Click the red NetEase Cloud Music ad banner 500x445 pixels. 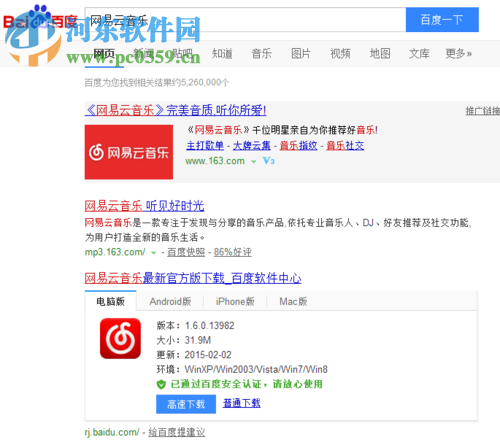coord(129,152)
